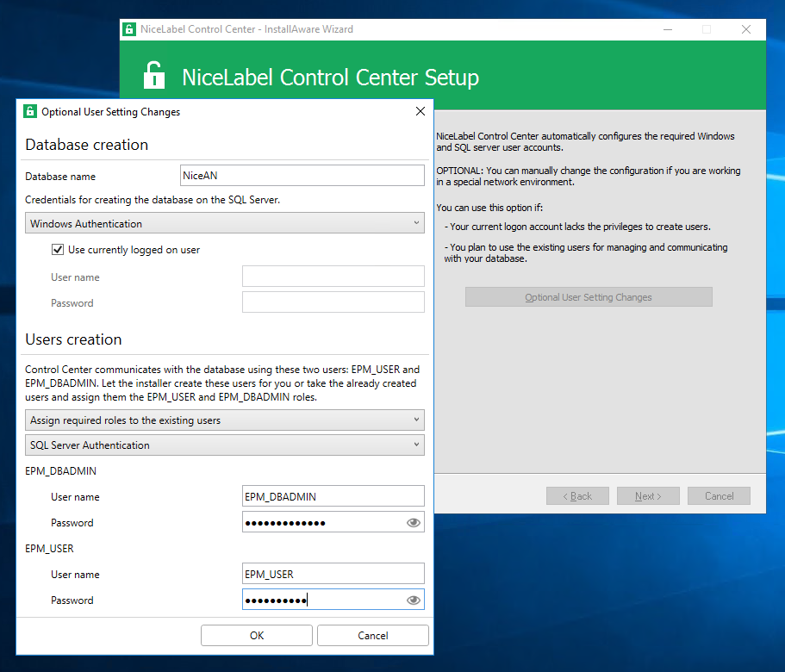This screenshot has width=785, height=672.
Task: Close the Optional User Setting Changes dialog
Action: [421, 112]
